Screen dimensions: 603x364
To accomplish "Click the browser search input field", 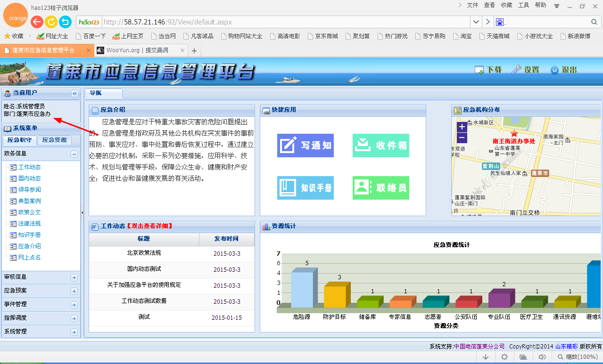I will (x=547, y=22).
